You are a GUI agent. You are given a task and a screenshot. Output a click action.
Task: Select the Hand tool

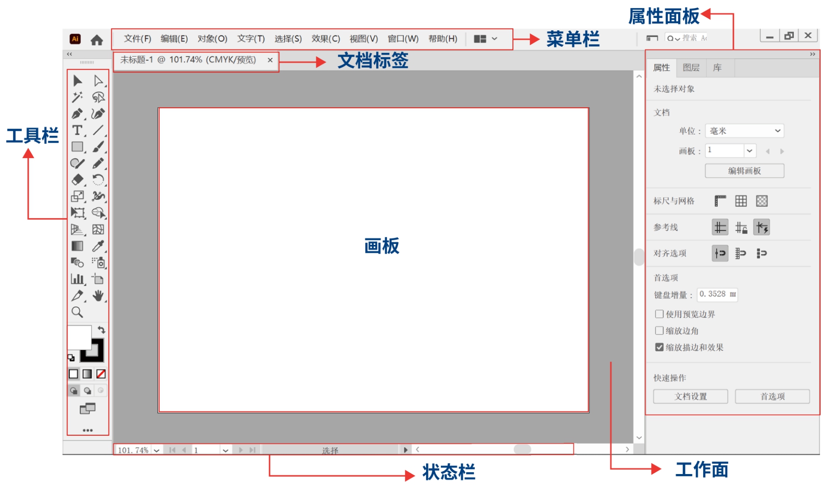98,295
